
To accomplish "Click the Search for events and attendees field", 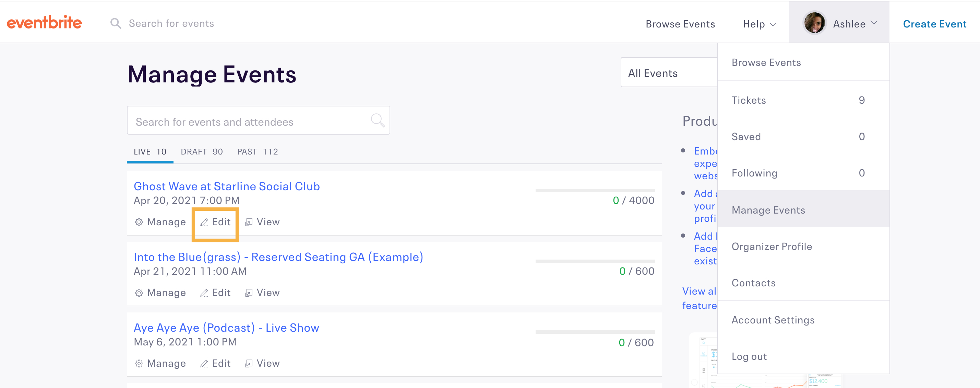I will click(247, 122).
